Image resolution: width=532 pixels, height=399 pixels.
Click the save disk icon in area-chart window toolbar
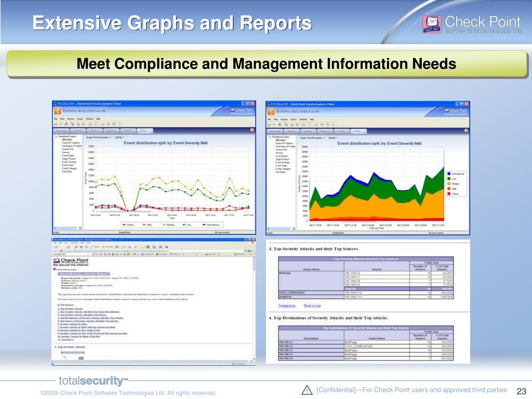[x=269, y=125]
